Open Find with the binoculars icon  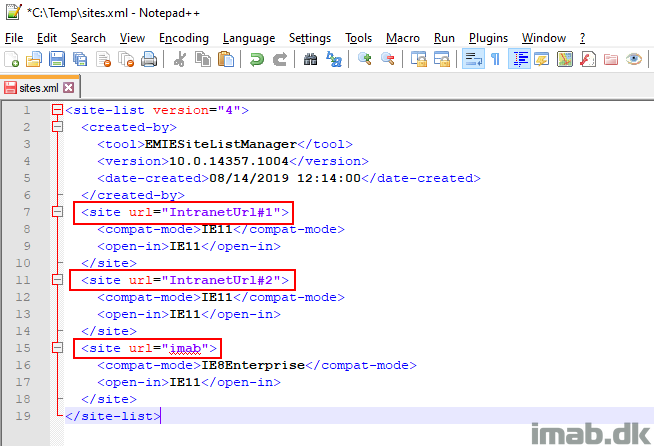tap(310, 59)
